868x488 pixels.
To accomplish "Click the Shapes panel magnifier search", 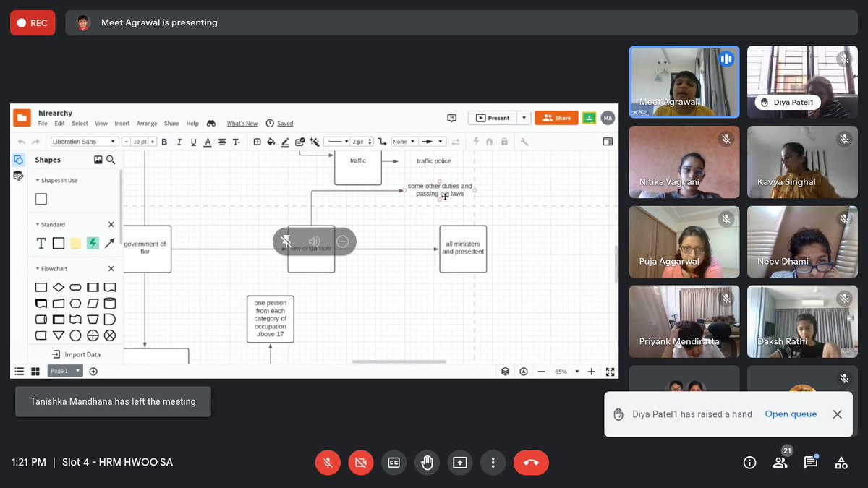I will click(x=111, y=160).
